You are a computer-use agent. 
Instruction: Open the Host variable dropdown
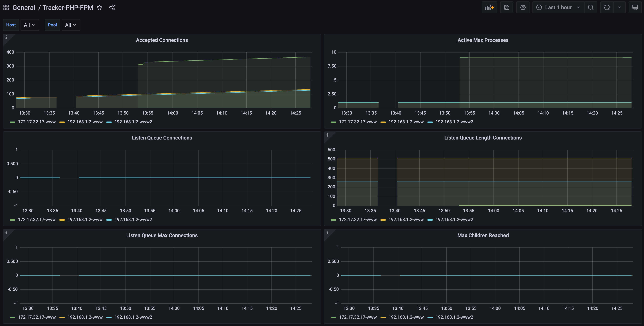coord(30,25)
